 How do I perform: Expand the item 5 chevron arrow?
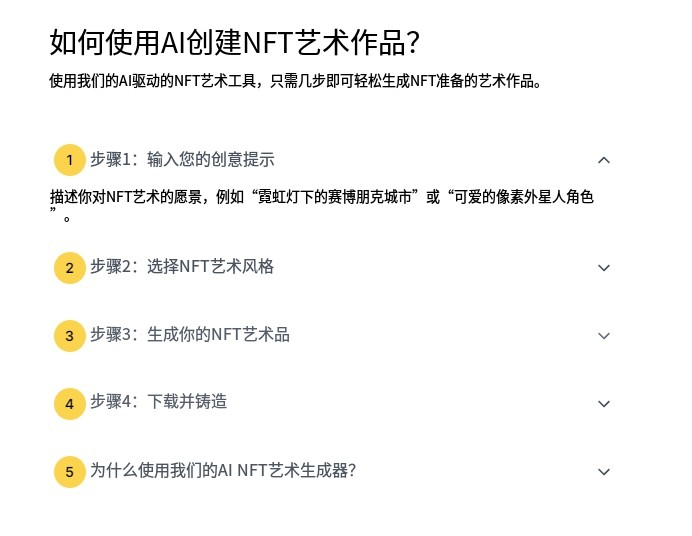(x=603, y=472)
